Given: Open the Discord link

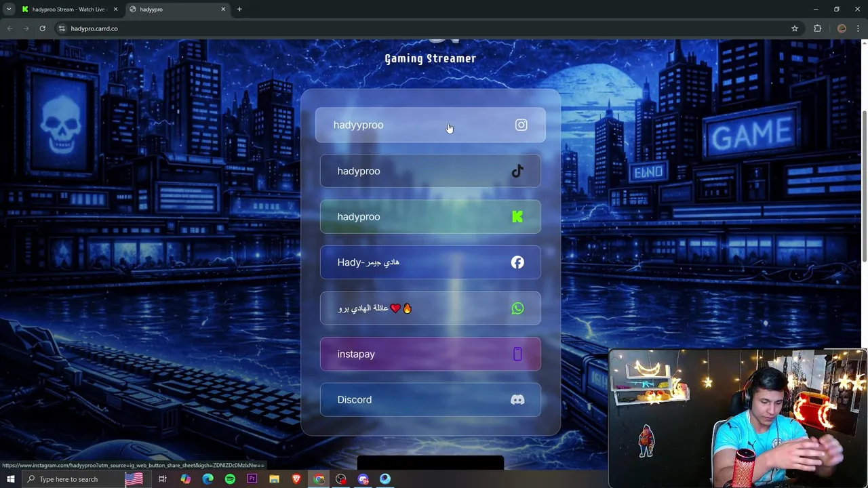Looking at the screenshot, I should coord(430,400).
